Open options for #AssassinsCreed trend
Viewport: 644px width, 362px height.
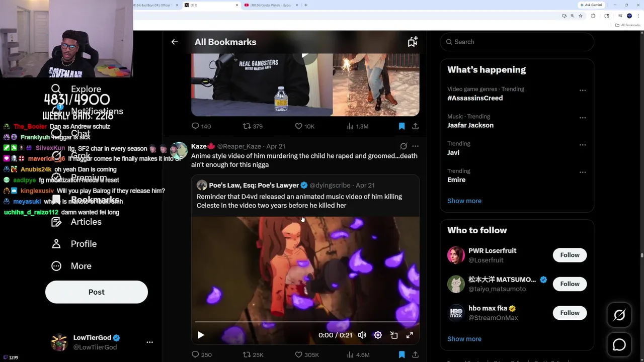(x=583, y=90)
